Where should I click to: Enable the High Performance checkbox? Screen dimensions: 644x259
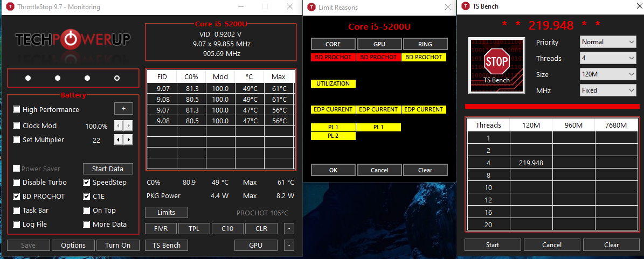point(16,110)
